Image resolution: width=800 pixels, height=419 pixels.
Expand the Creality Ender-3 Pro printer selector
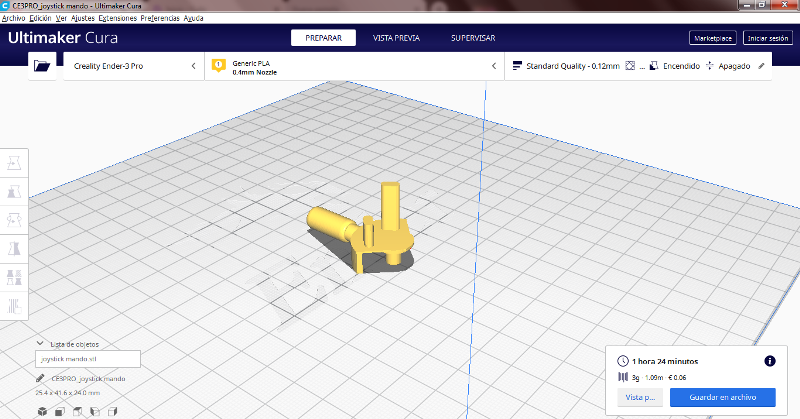click(x=134, y=66)
